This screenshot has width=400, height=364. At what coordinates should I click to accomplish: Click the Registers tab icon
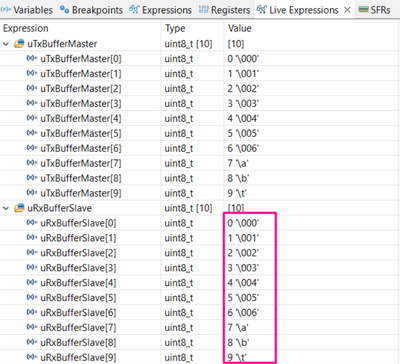(x=203, y=10)
